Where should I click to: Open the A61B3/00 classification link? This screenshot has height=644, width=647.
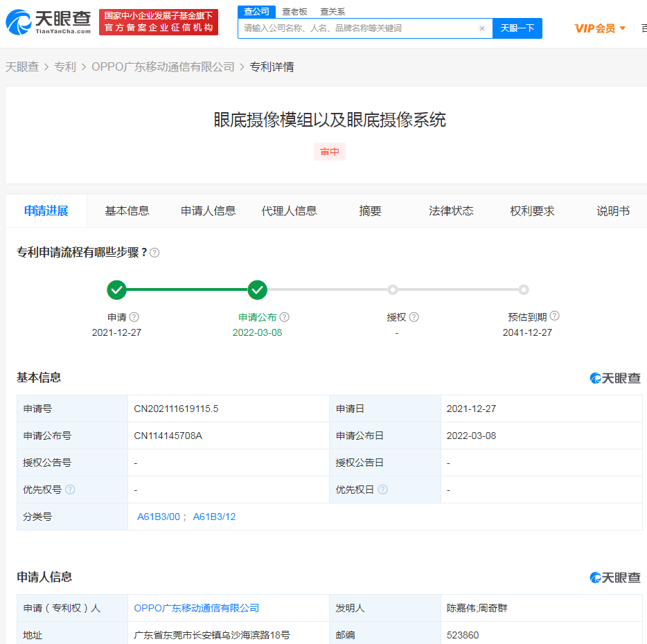click(x=159, y=517)
